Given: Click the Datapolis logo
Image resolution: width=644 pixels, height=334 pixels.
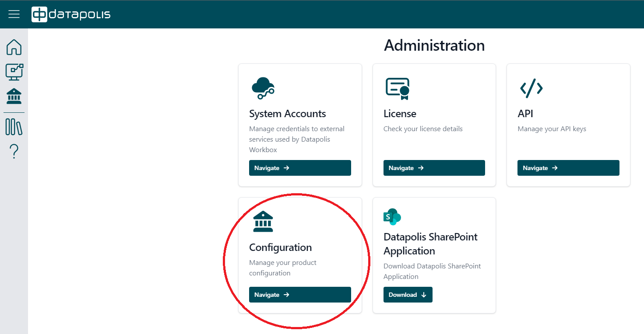Looking at the screenshot, I should 71,14.
